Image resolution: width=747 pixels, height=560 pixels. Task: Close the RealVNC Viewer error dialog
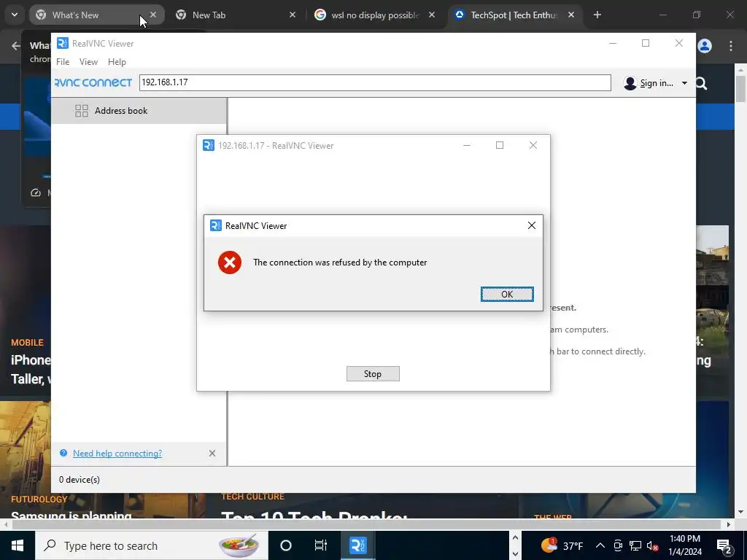(x=532, y=225)
